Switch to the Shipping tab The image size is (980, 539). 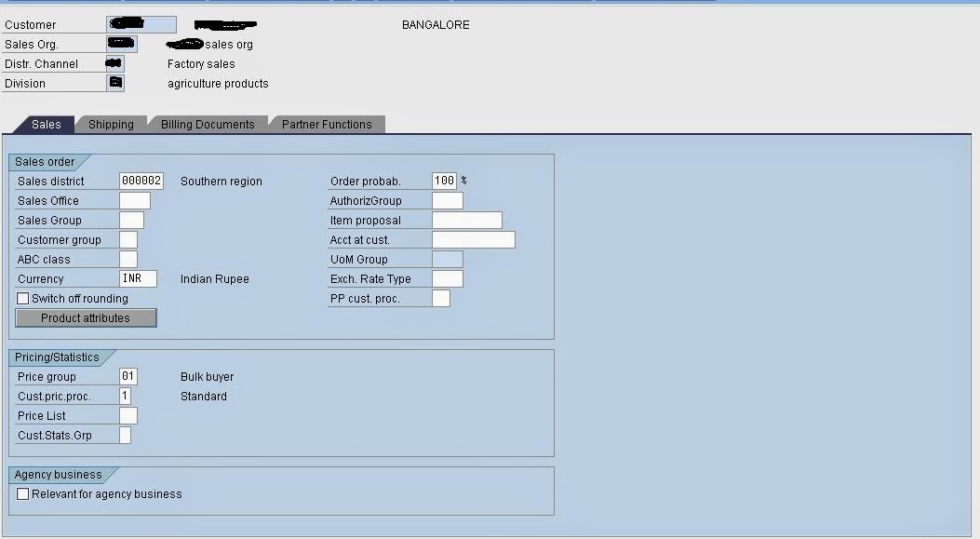tap(111, 124)
